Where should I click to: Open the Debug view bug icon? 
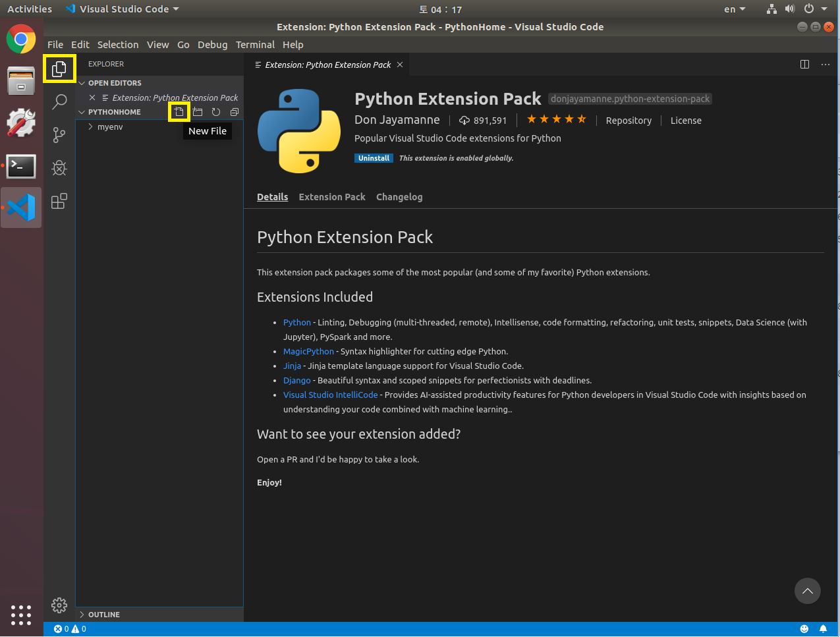pos(59,167)
